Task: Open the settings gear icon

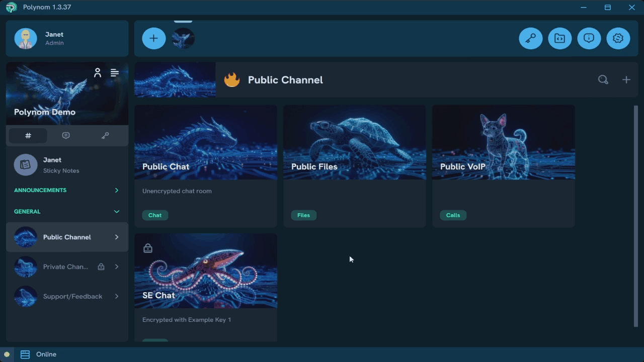Action: [618, 38]
